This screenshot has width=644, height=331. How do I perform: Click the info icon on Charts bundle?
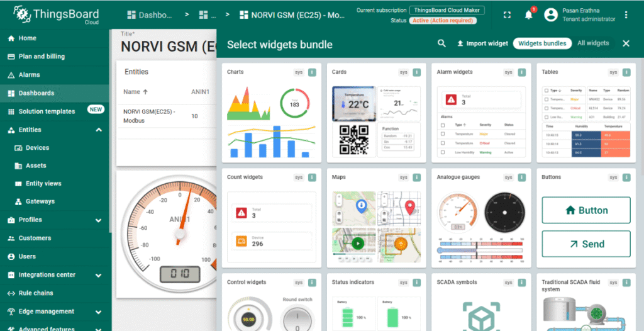312,72
